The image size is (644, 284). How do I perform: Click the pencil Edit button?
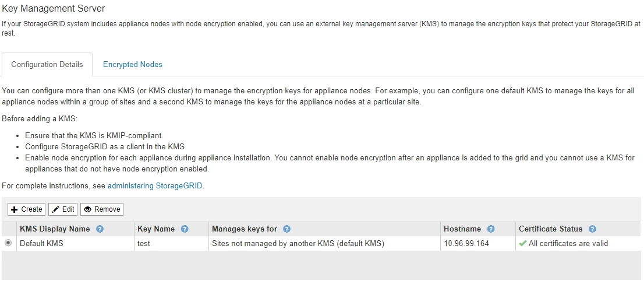63,209
